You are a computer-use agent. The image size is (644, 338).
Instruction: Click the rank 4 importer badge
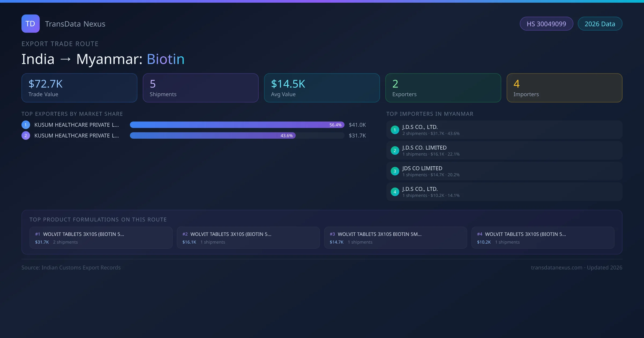click(395, 192)
